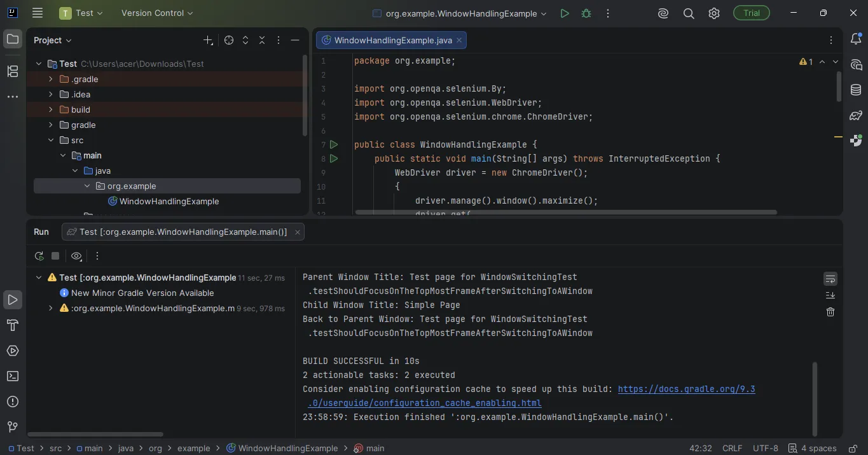Change UTF-8 file encoding

(x=765, y=448)
